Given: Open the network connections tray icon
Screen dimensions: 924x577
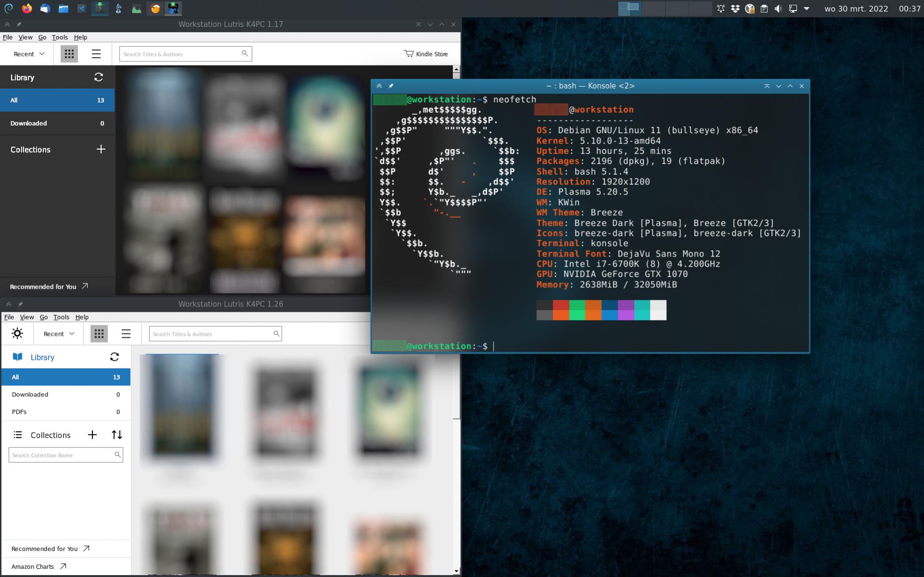Looking at the screenshot, I should pos(793,8).
